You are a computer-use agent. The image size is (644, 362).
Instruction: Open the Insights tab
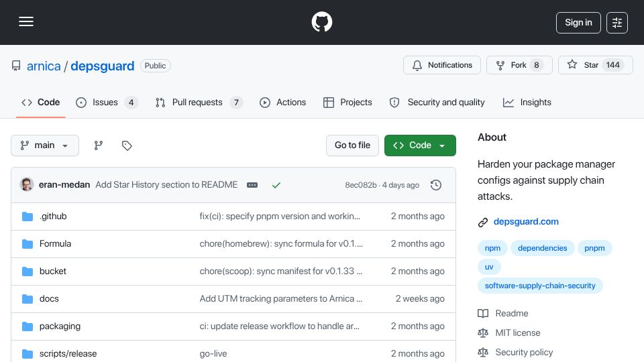coord(527,102)
